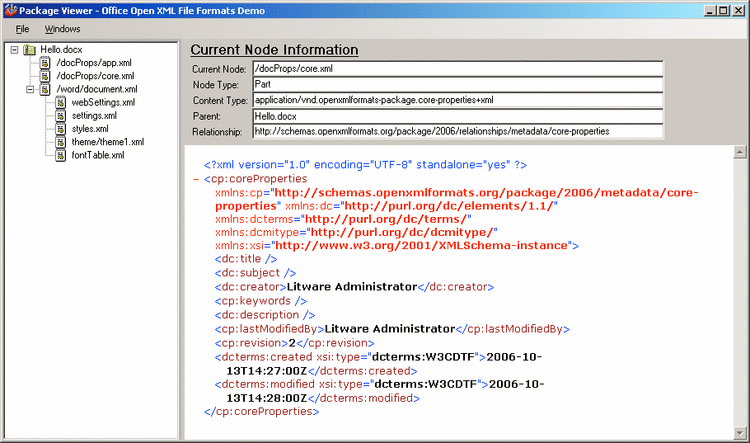
Task: Click the dc:description element
Action: pyautogui.click(x=265, y=315)
